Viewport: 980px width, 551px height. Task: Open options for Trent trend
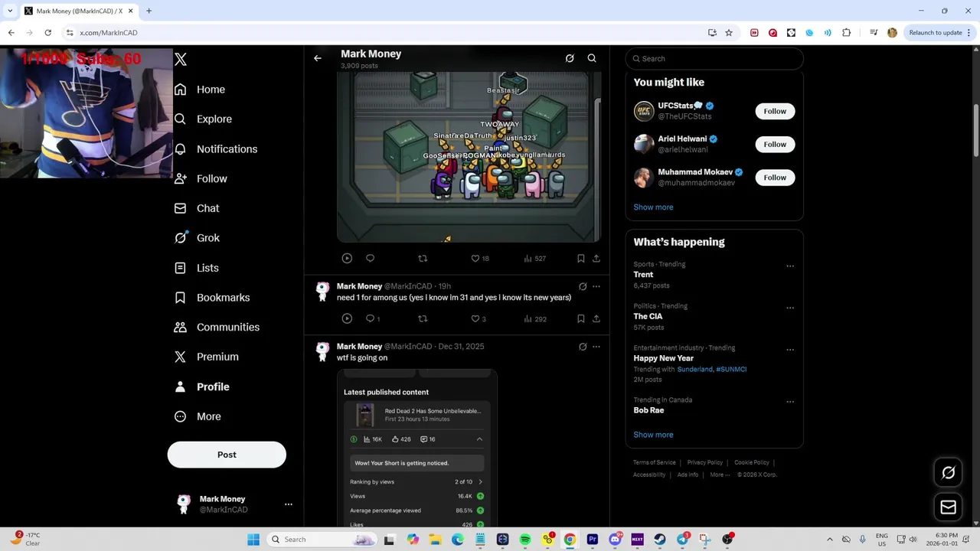[790, 266]
